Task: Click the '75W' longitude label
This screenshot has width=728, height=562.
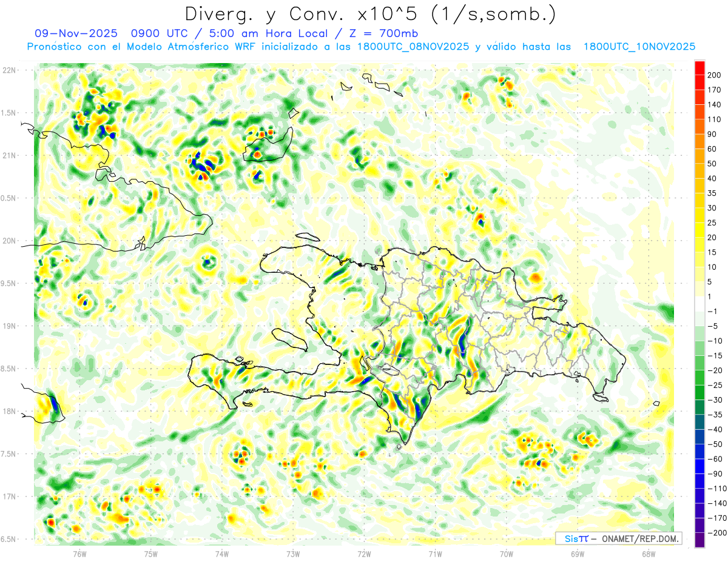Action: coord(151,554)
